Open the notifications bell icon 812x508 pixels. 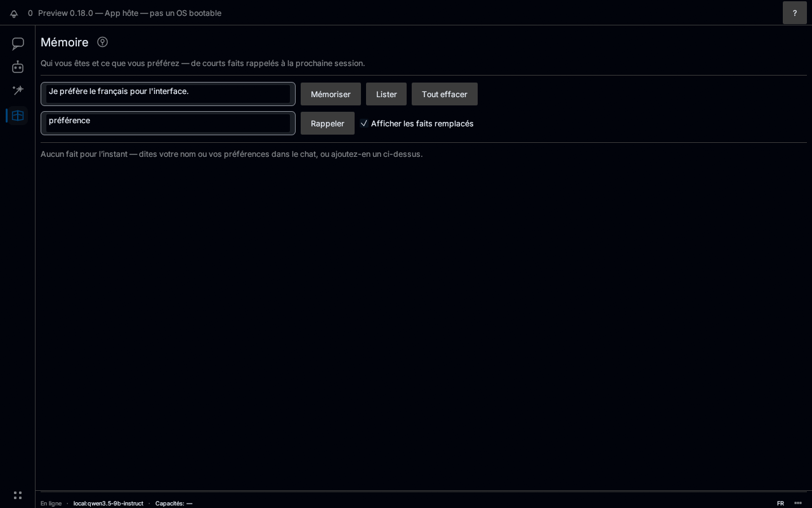tap(14, 13)
